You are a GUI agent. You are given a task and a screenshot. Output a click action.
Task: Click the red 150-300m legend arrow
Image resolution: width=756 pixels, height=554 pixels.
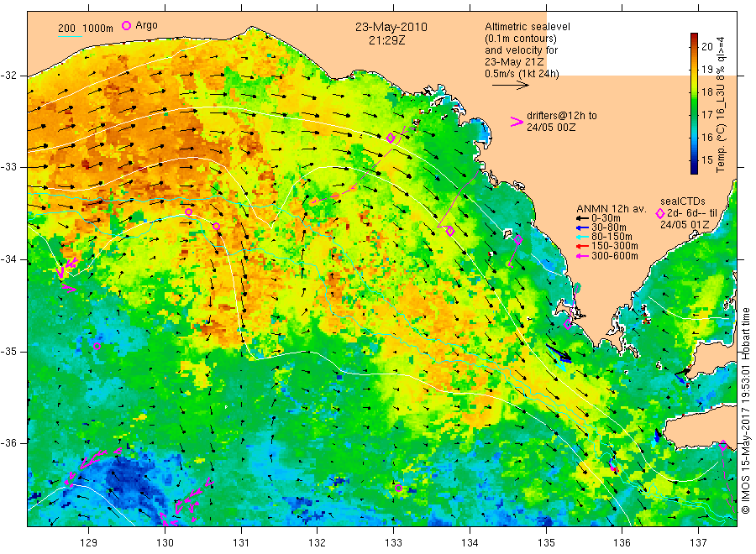(583, 247)
